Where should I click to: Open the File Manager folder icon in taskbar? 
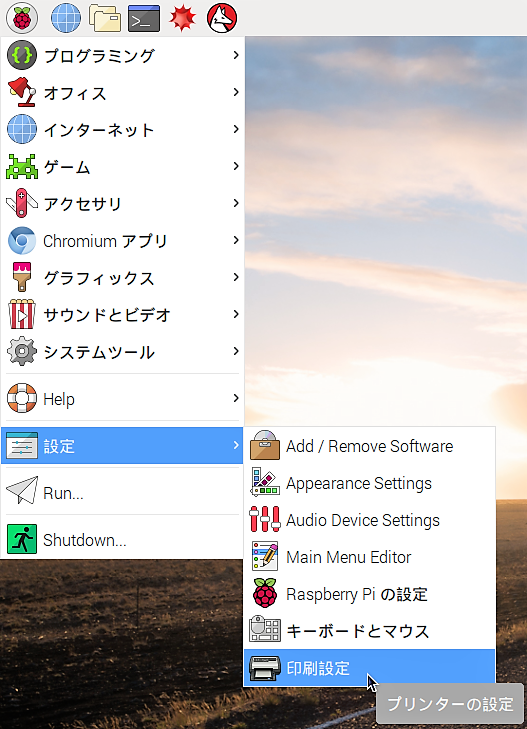tap(105, 18)
